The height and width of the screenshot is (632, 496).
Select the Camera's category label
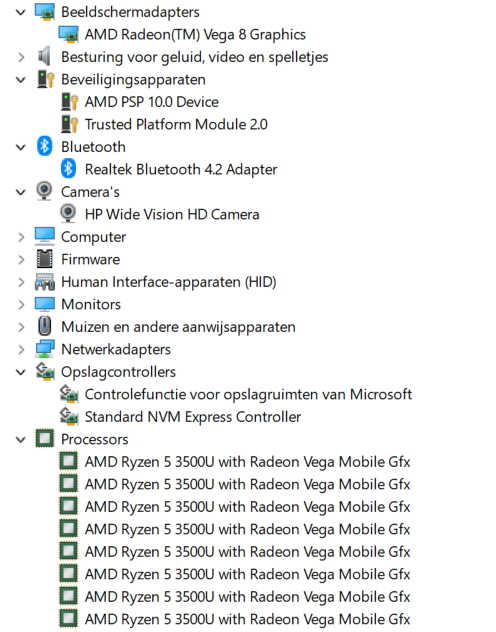(90, 192)
